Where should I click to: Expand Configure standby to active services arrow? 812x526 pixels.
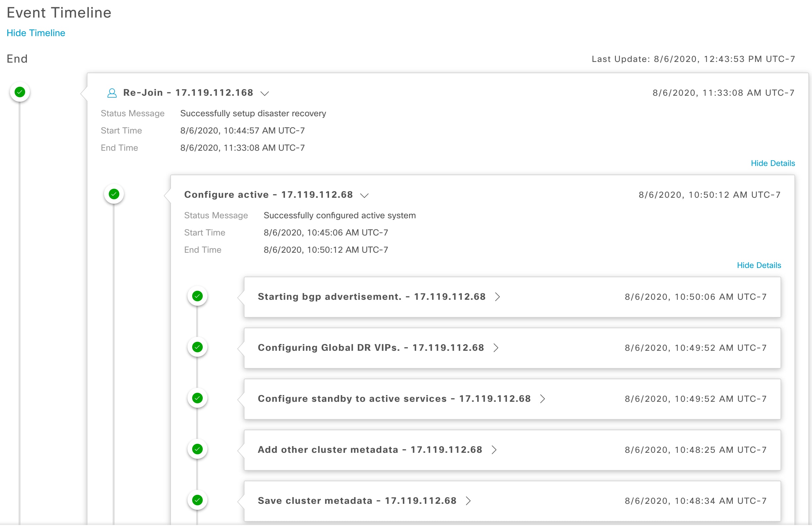[542, 399]
